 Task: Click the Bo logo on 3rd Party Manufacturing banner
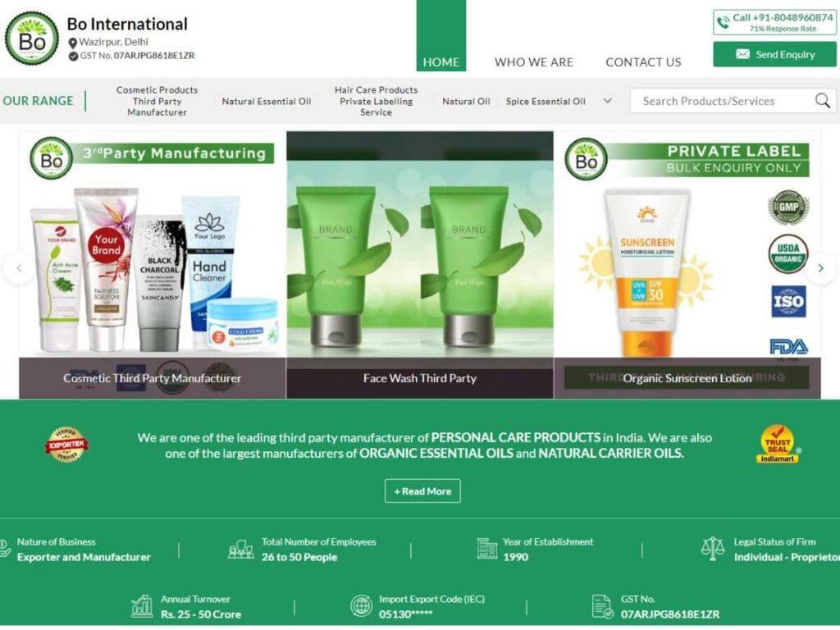(x=52, y=158)
